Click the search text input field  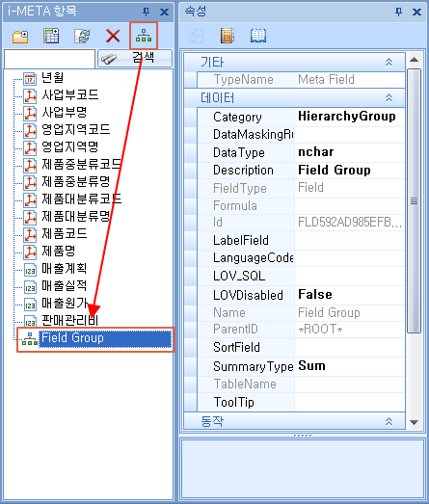[49, 59]
